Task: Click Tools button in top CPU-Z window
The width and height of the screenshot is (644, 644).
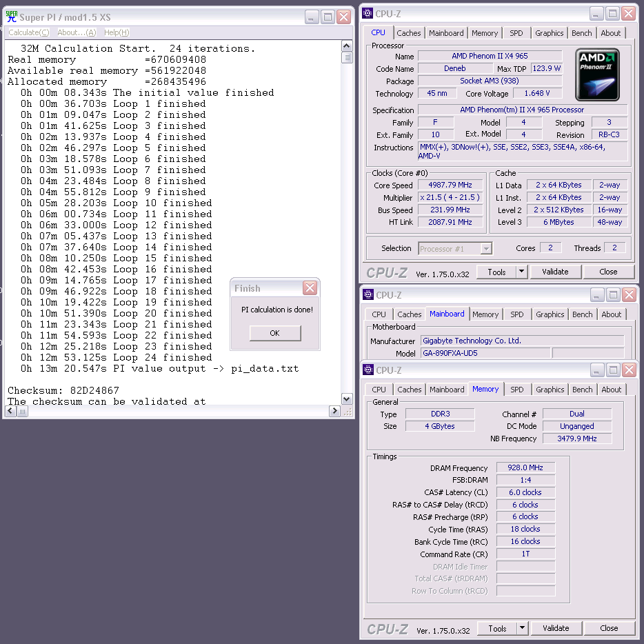Action: (496, 272)
